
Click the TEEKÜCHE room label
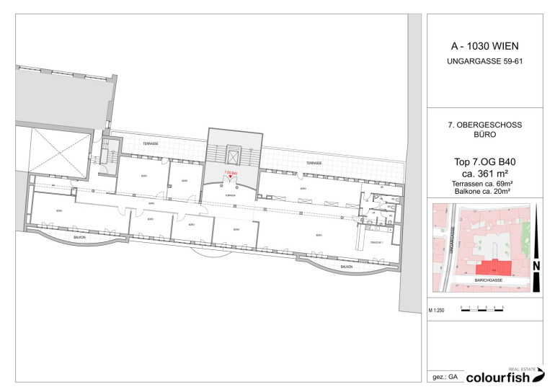coord(376,244)
